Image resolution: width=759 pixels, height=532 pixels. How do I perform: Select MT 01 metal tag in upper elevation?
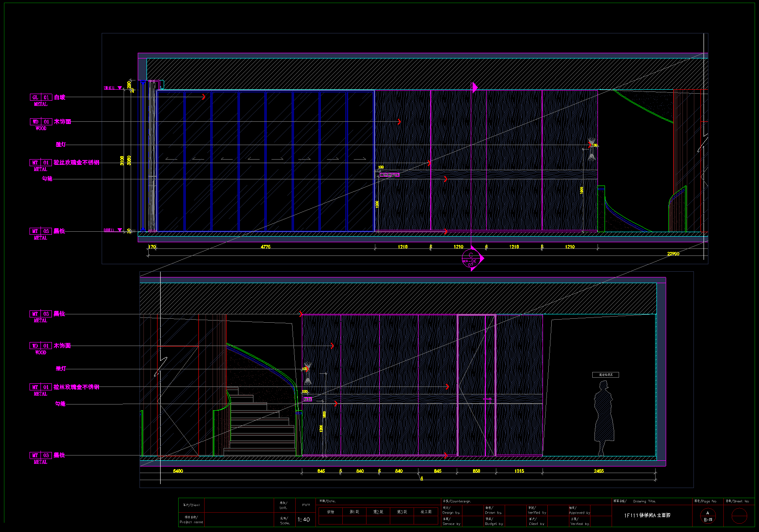click(x=41, y=163)
